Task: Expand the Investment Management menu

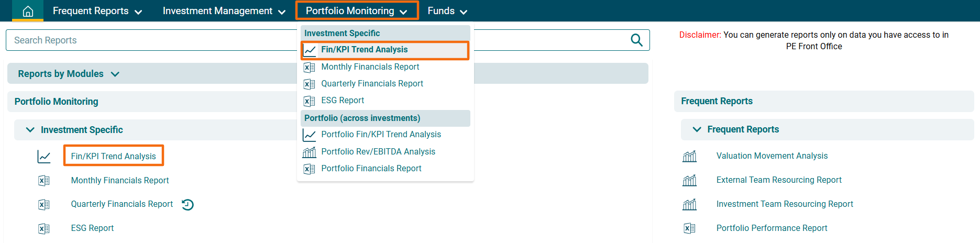Action: pos(224,11)
